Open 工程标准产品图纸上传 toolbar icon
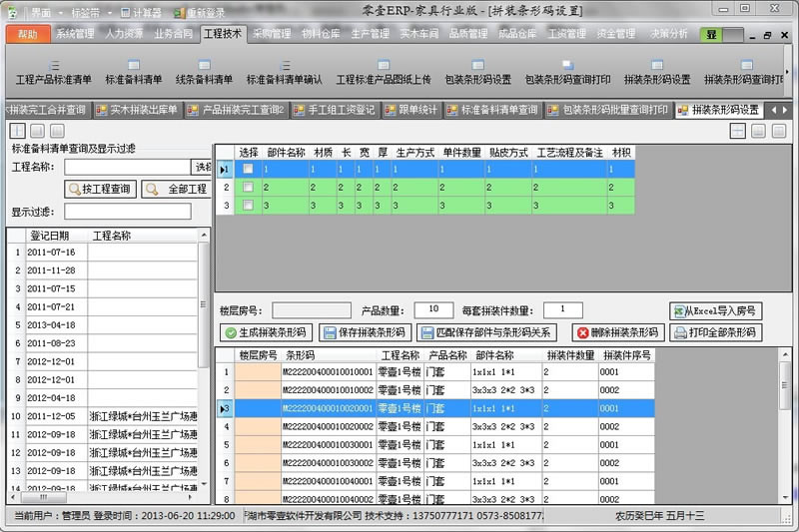Viewport: 799px width, 532px height. pos(384,73)
